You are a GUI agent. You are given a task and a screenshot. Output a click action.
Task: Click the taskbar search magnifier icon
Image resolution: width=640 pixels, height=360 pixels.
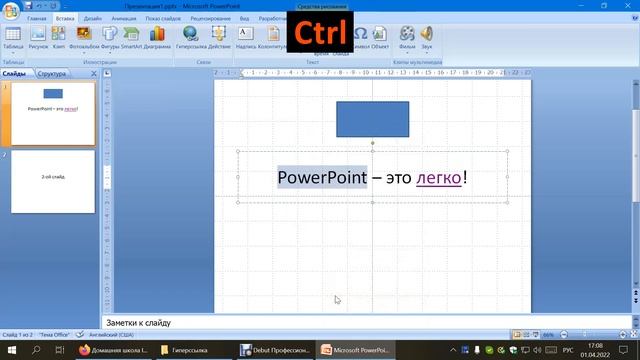click(x=36, y=350)
